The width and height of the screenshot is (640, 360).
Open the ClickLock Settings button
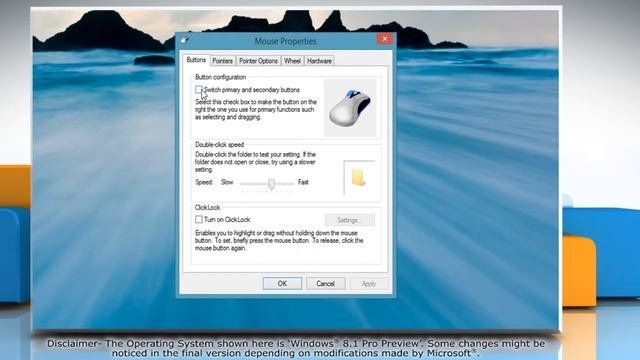[x=350, y=220]
